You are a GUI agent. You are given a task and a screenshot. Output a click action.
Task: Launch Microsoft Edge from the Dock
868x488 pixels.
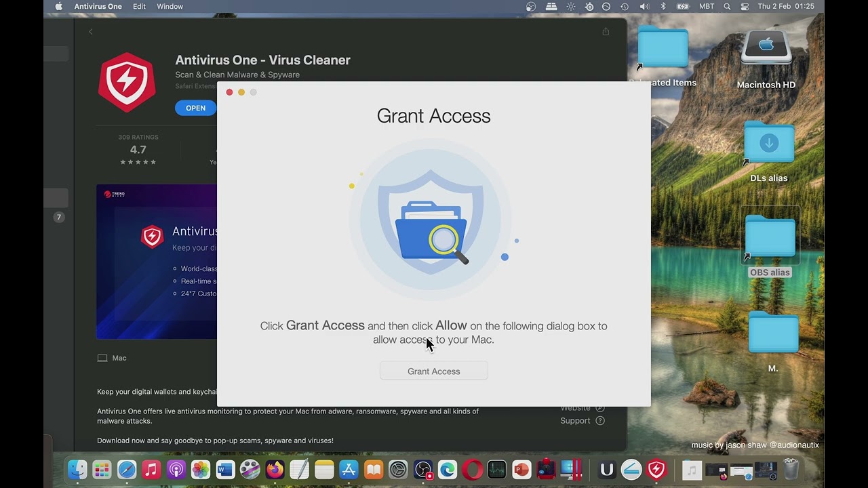pyautogui.click(x=448, y=469)
